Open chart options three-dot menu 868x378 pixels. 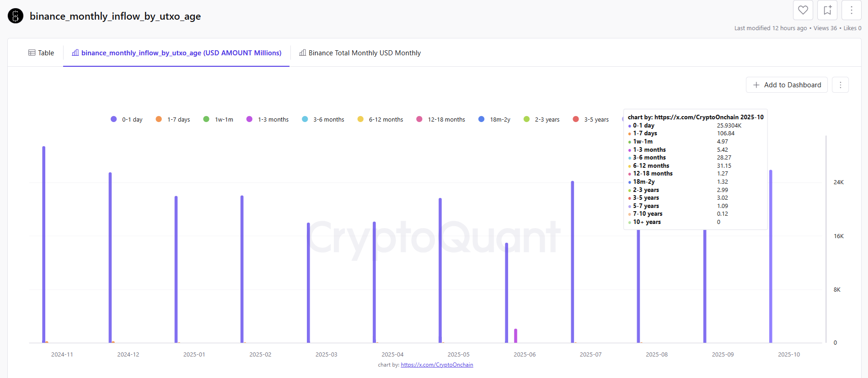click(x=840, y=85)
